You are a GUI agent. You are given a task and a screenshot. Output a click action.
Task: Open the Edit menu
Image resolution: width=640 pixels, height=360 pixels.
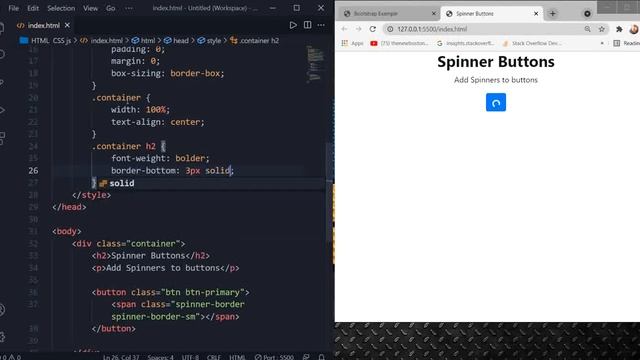33,8
